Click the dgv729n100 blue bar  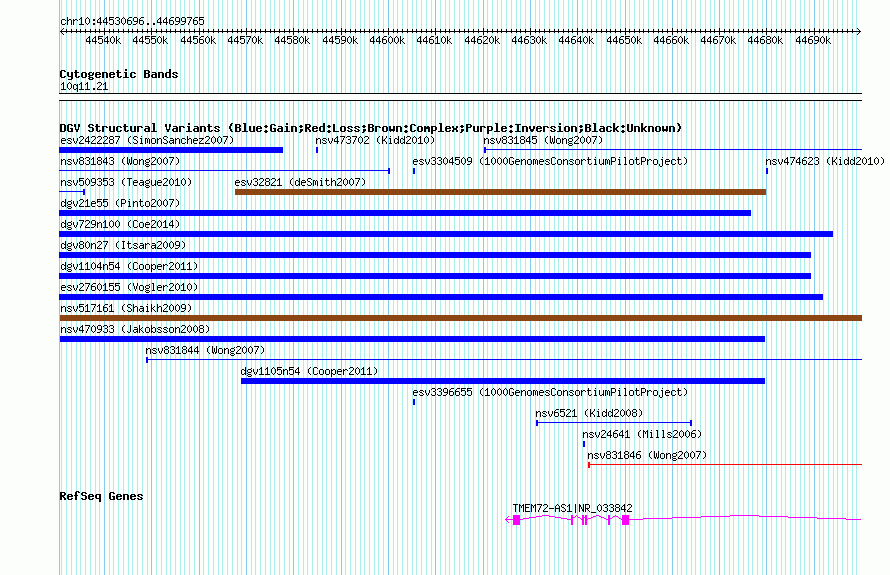[x=446, y=234]
